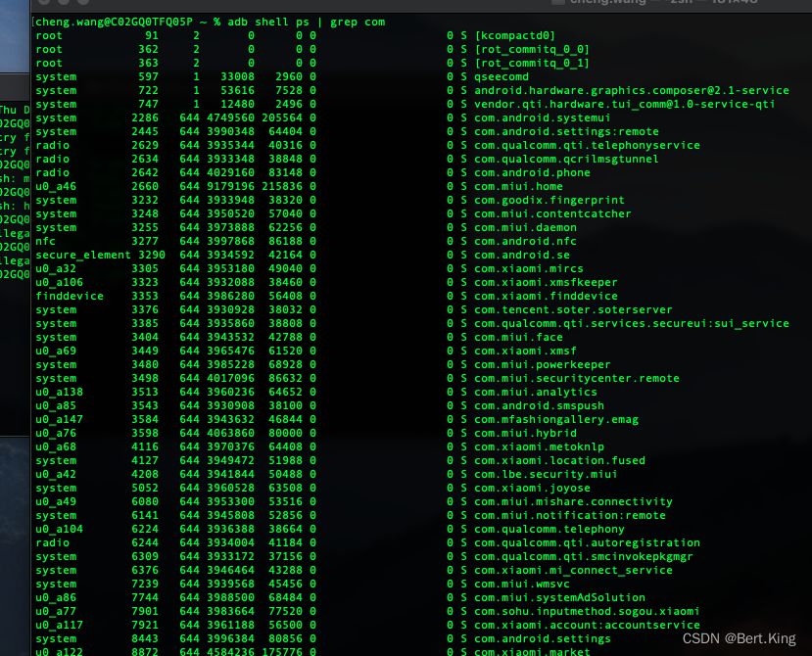Select com.xiaomi.xmsfkeeper process name
The height and width of the screenshot is (656, 812).
[546, 283]
